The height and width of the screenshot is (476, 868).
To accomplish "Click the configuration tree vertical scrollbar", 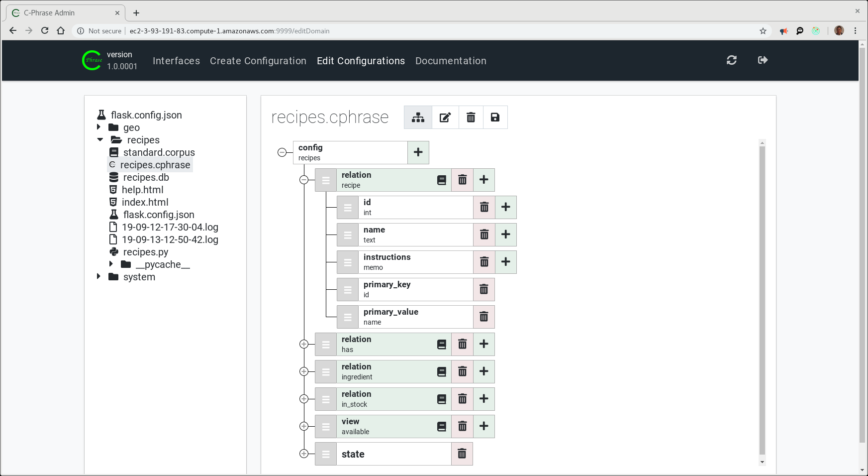I will click(762, 299).
